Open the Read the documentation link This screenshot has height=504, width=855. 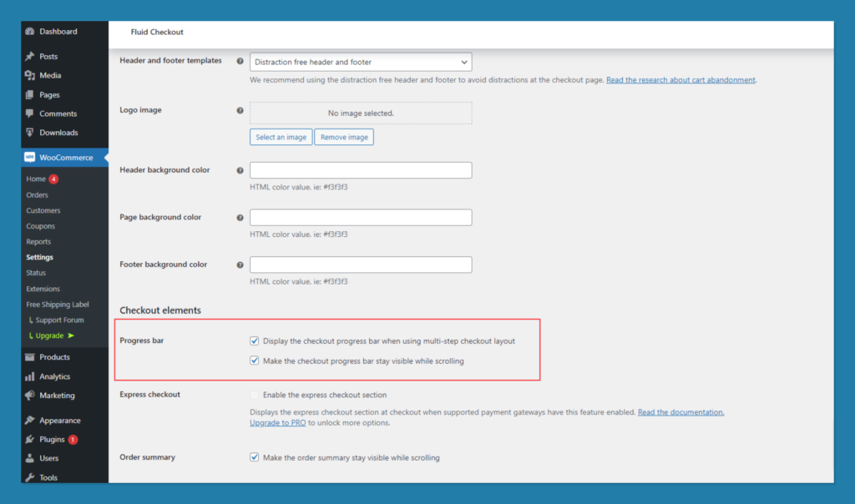tap(681, 412)
